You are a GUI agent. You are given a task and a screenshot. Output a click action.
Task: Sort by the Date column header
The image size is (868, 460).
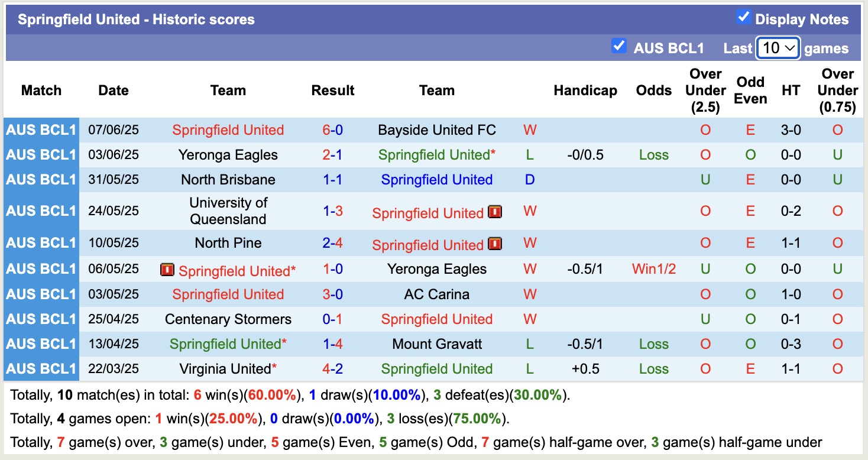[113, 90]
